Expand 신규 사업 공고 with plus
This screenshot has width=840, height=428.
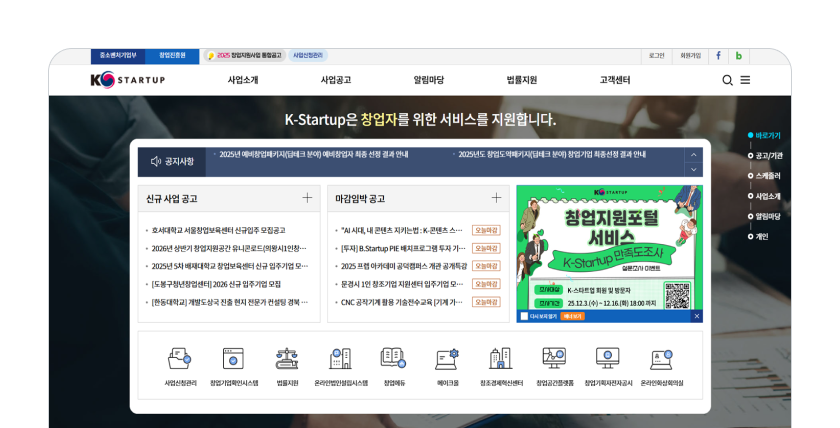click(x=307, y=198)
